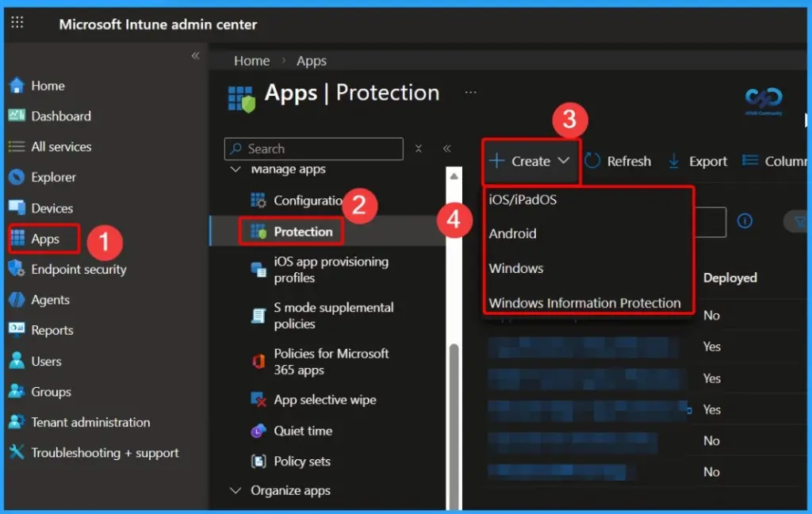Open the Create dropdown

(x=530, y=161)
